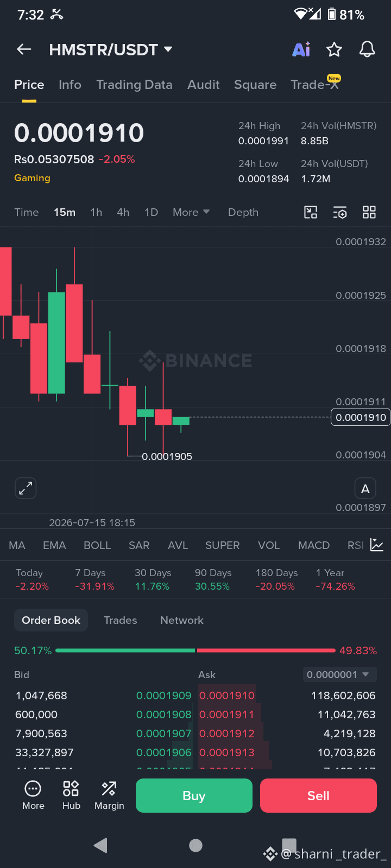The width and height of the screenshot is (391, 868).
Task: Switch to the Price tab
Action: tap(29, 85)
